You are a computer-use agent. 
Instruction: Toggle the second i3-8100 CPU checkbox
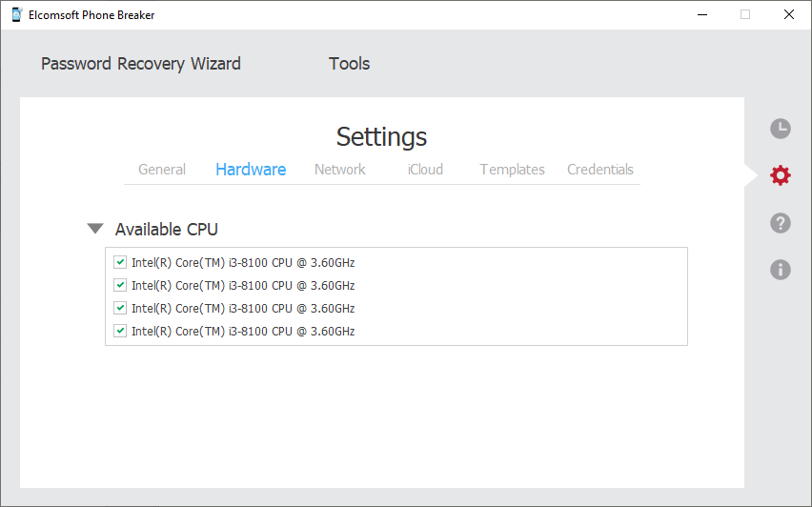[120, 285]
